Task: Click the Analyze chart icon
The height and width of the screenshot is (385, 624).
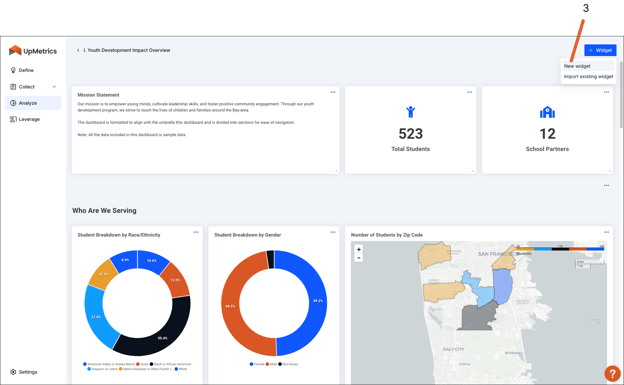Action: [x=13, y=103]
